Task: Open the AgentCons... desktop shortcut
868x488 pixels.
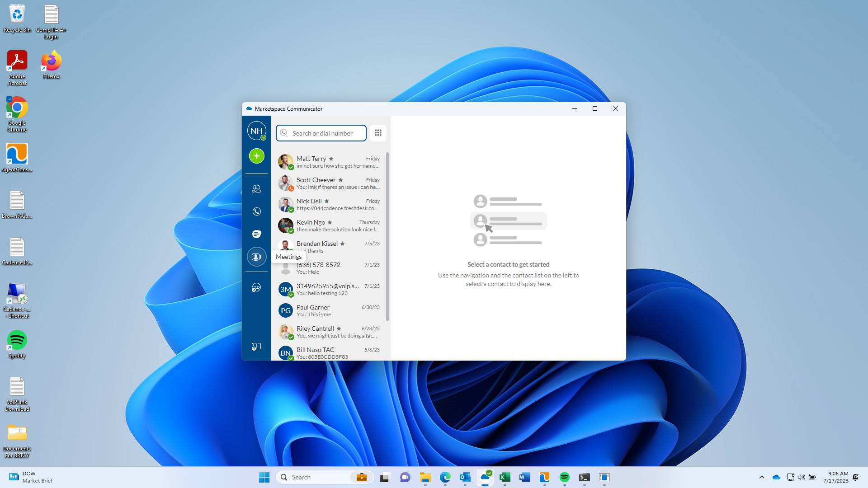Action: pyautogui.click(x=17, y=158)
